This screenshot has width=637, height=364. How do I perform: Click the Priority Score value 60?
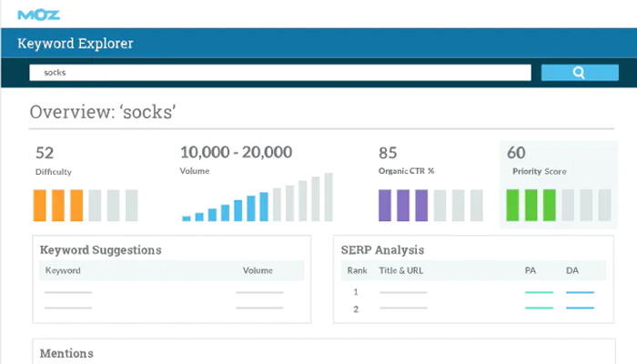516,153
